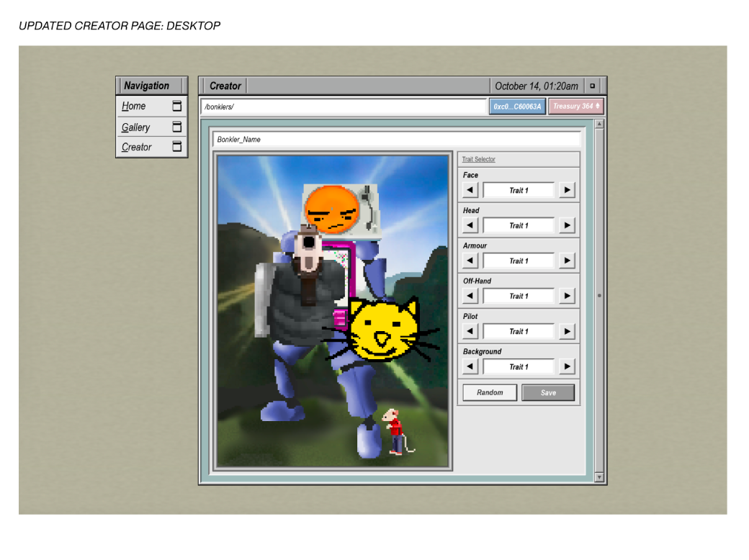Viewport: 749px width, 560px height.
Task: Click the next arrow for Head trait
Action: tap(567, 225)
